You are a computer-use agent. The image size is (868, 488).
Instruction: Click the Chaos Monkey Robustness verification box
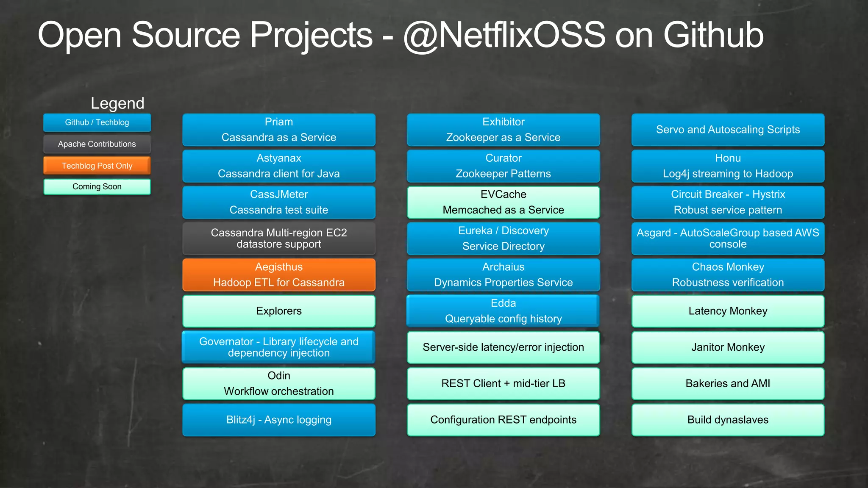pyautogui.click(x=728, y=274)
